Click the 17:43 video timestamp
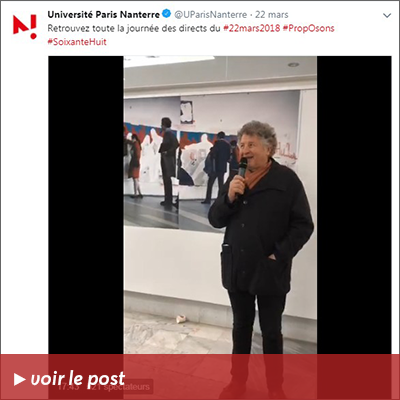400x400 pixels. tap(68, 387)
